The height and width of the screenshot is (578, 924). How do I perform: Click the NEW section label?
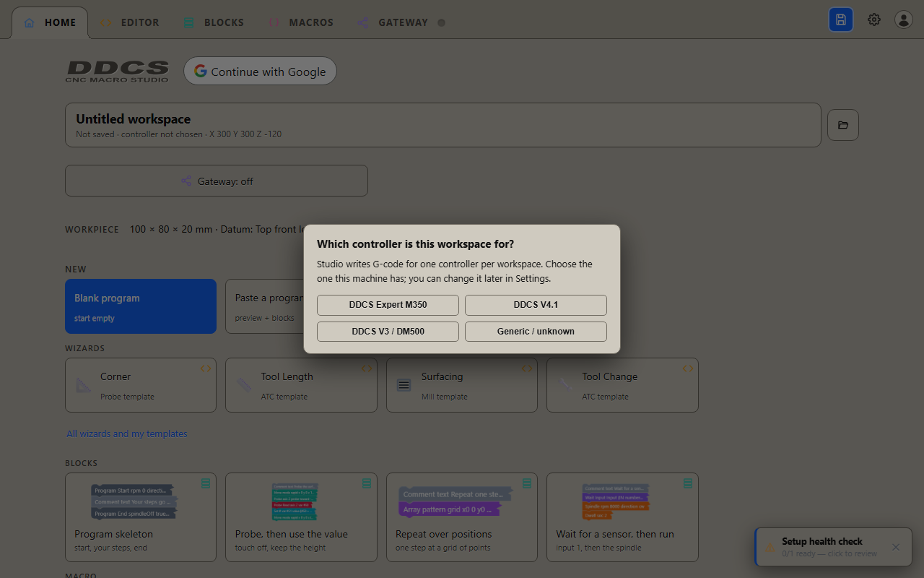pos(76,269)
